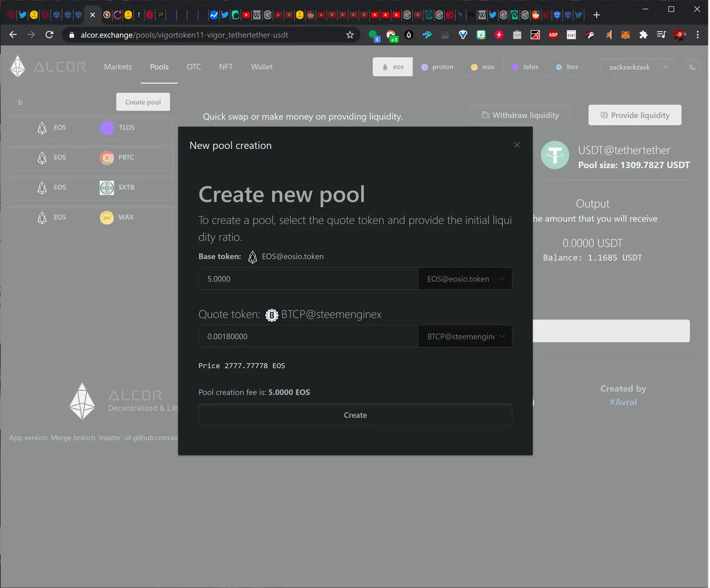Viewport: 710px width, 588px height.
Task: Click the AdBlock Plus extension icon
Action: click(553, 35)
